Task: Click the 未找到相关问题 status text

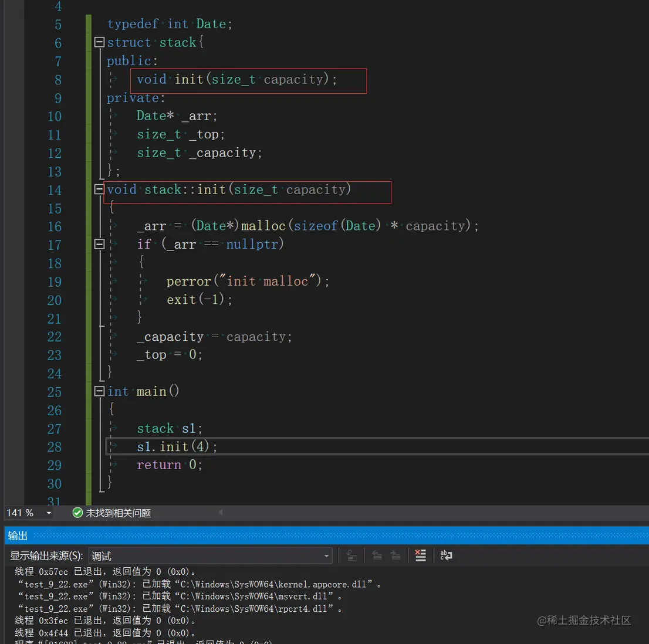Action: point(119,513)
